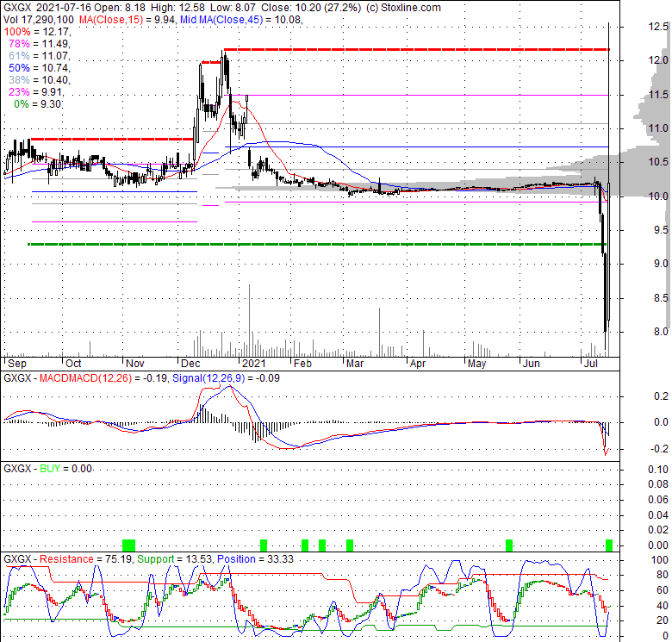Screen dimensions: 672x642
Task: Click the 8.0 price axis label
Action: pos(662,332)
